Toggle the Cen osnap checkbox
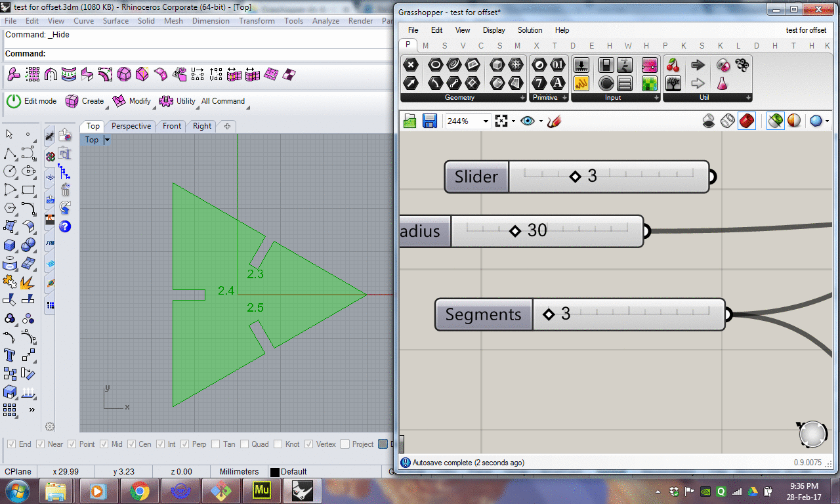The width and height of the screenshot is (840, 504). point(131,444)
